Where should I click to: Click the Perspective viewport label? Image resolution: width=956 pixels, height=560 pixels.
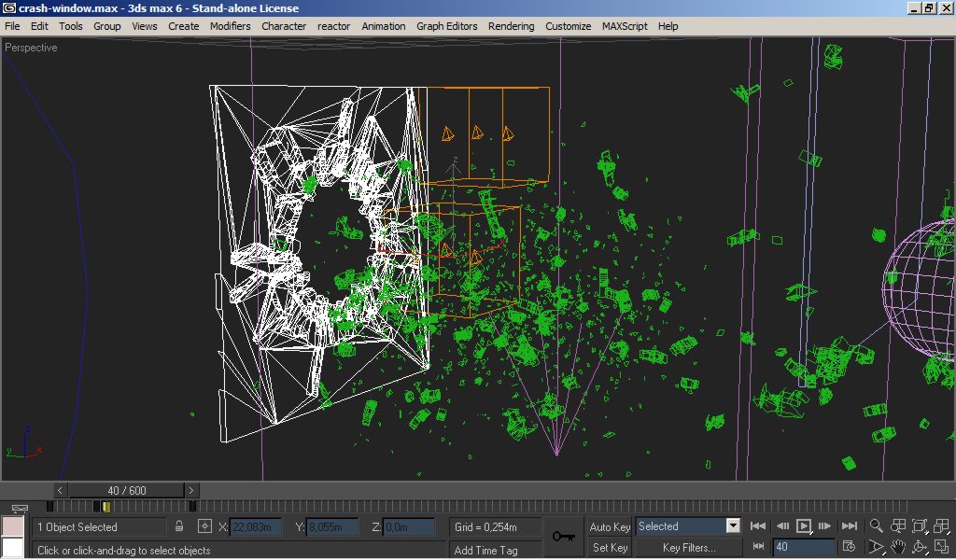(x=31, y=48)
